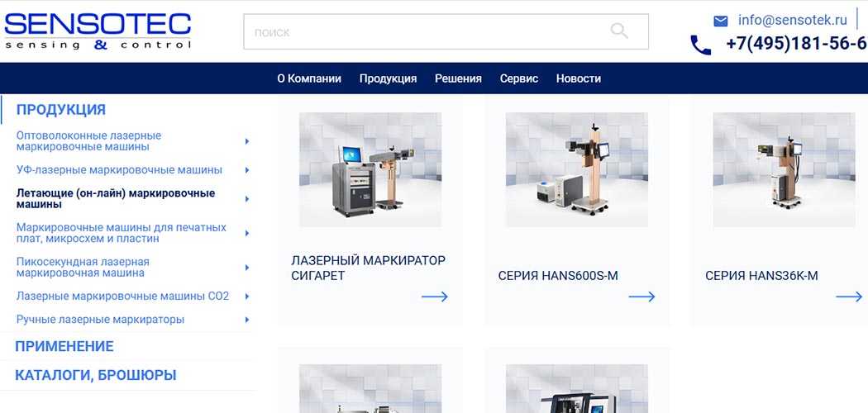868x413 pixels.
Task: Open Оптоволоконные лазерные маркировочные машины category
Action: (88, 141)
